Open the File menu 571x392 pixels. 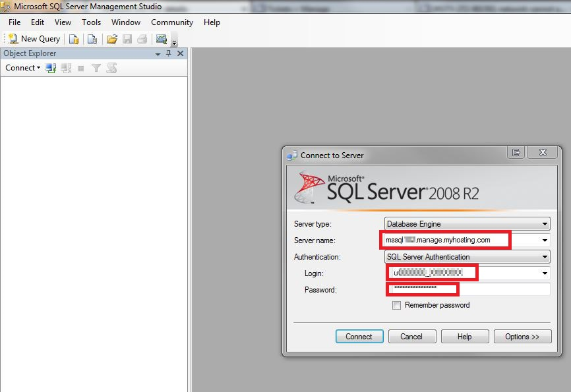tap(15, 22)
